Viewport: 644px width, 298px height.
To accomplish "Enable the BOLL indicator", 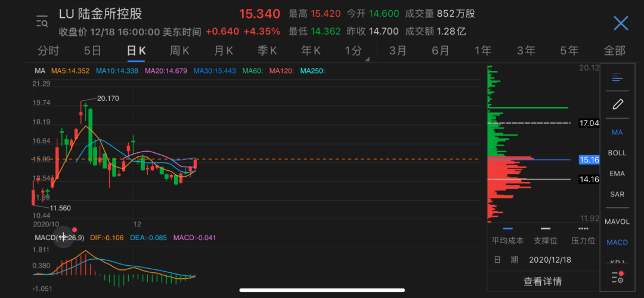I will [617, 153].
